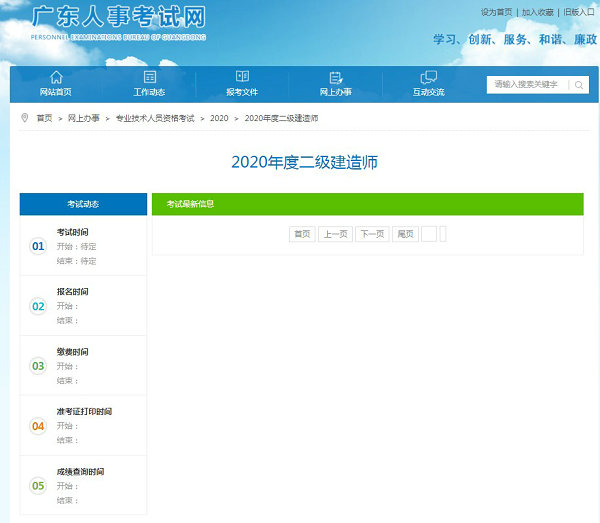
Task: Click the breadcrumb location pin icon
Action: point(25,118)
